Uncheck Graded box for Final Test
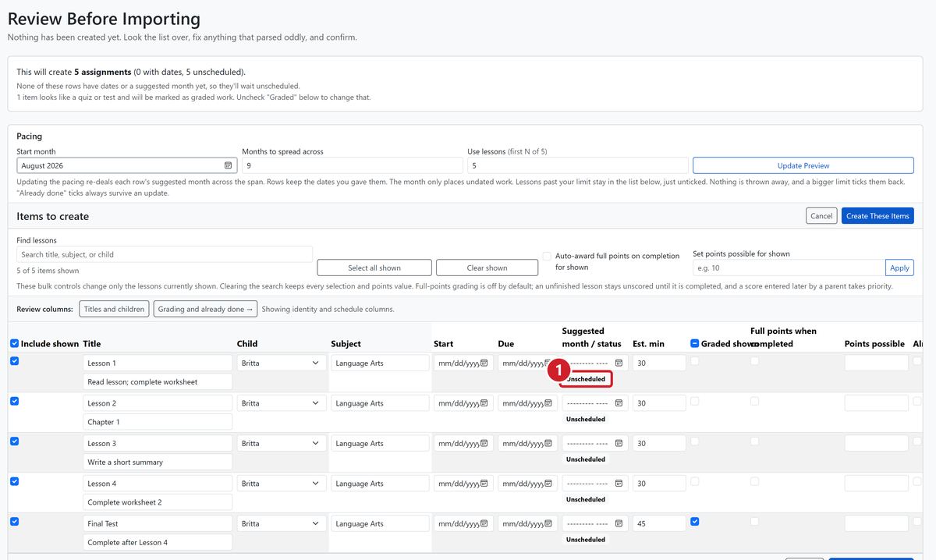Screen dimensions: 936x560 [x=695, y=522]
